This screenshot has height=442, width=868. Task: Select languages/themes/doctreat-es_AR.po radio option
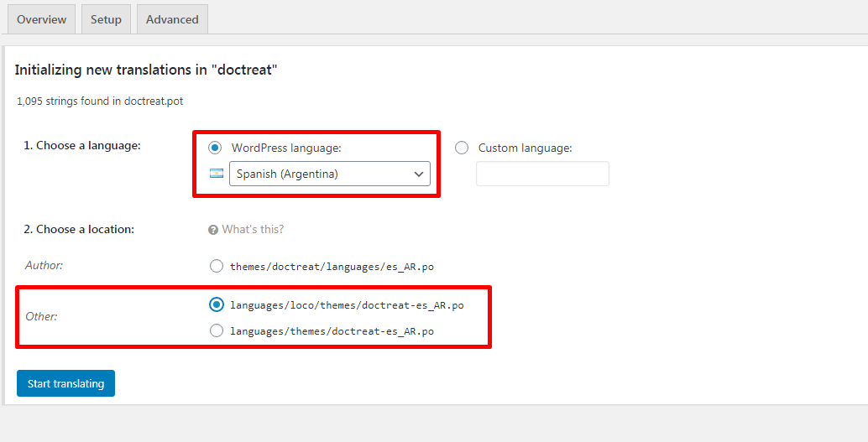(x=217, y=330)
